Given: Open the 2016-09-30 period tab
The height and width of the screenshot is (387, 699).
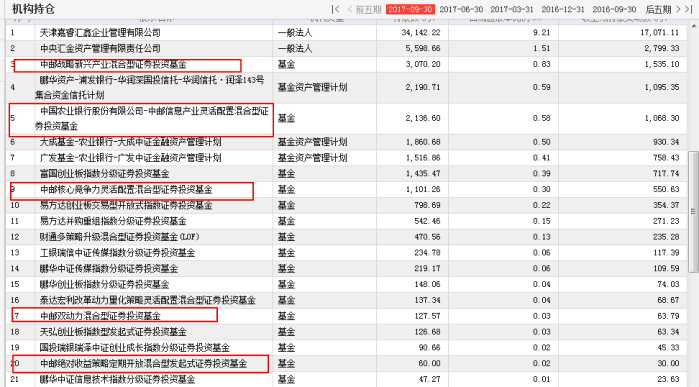Looking at the screenshot, I should point(614,9).
